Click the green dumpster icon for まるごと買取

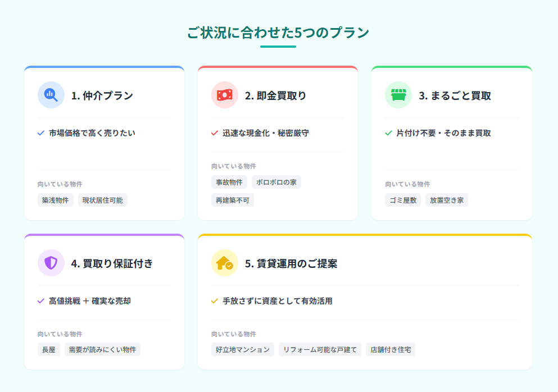[398, 95]
